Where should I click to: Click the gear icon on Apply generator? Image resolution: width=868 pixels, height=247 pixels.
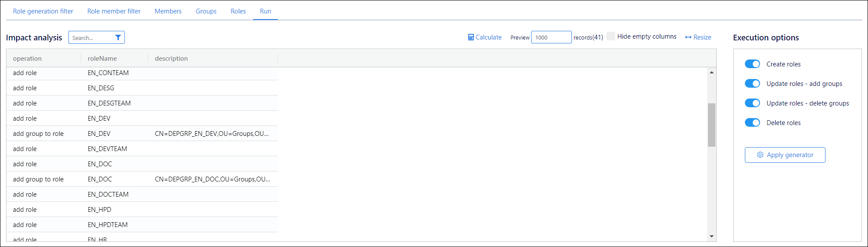point(760,155)
